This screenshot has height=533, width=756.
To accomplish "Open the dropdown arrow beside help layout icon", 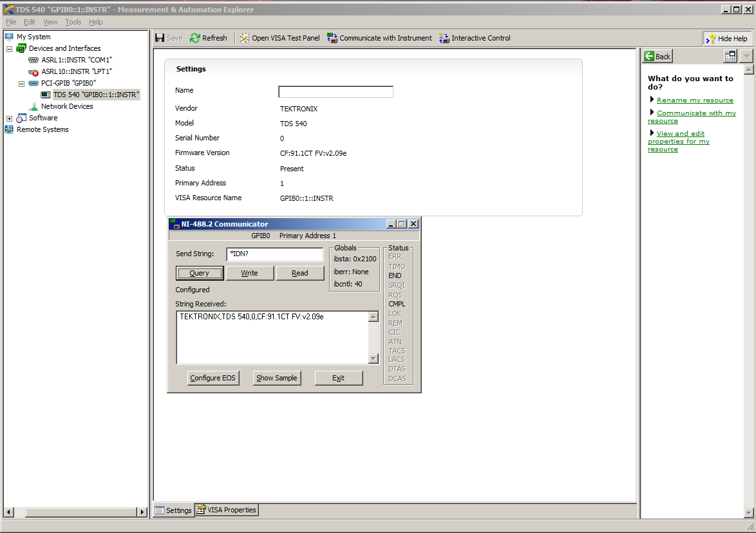I will pyautogui.click(x=746, y=57).
